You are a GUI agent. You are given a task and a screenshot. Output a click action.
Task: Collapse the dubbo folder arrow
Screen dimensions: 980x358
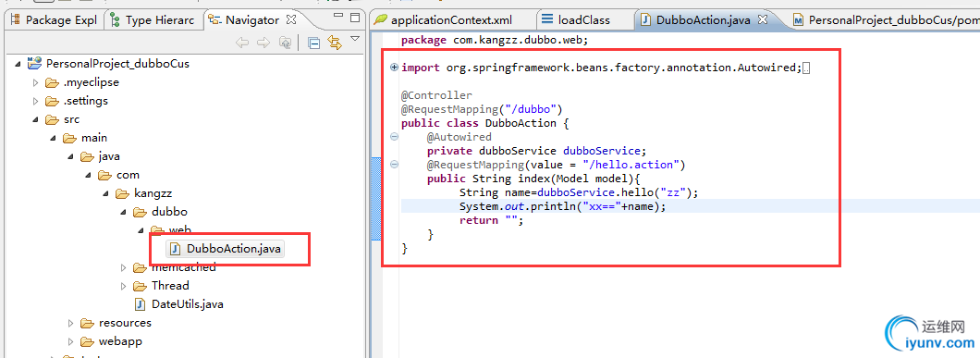123,212
